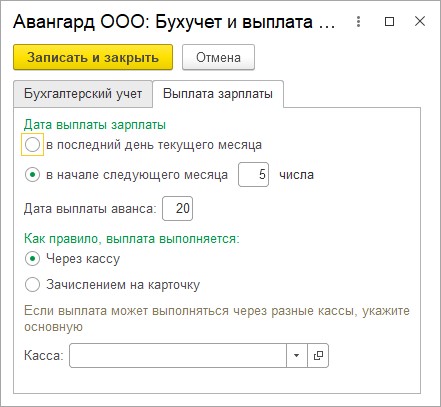The image size is (441, 407).
Task: Click the Отмена button
Action: click(218, 57)
